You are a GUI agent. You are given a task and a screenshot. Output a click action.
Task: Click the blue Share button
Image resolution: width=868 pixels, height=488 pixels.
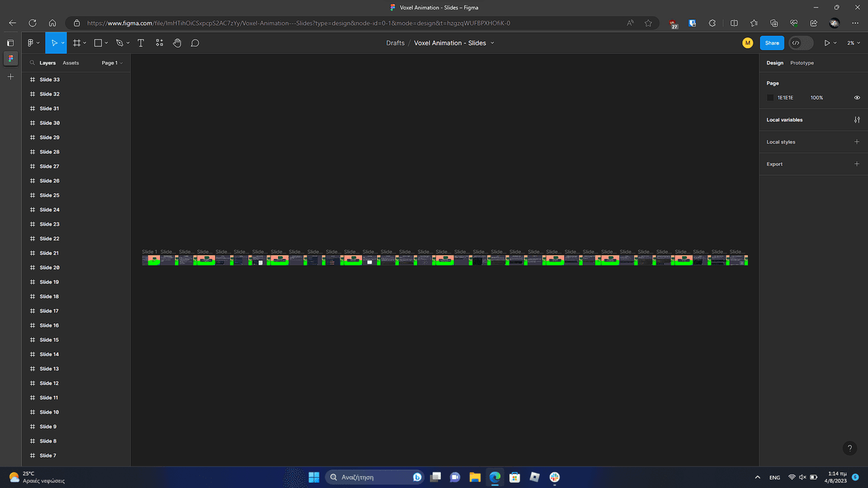pyautogui.click(x=772, y=43)
